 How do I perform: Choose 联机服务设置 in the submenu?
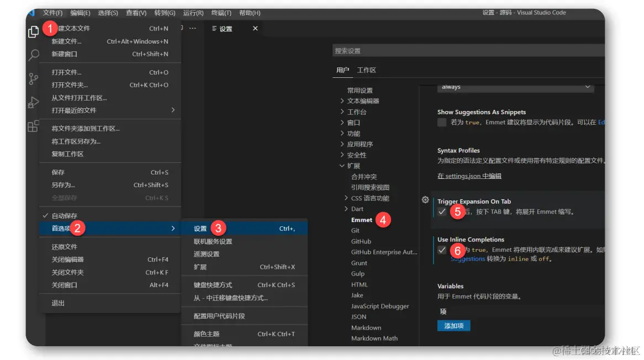[x=244, y=241]
